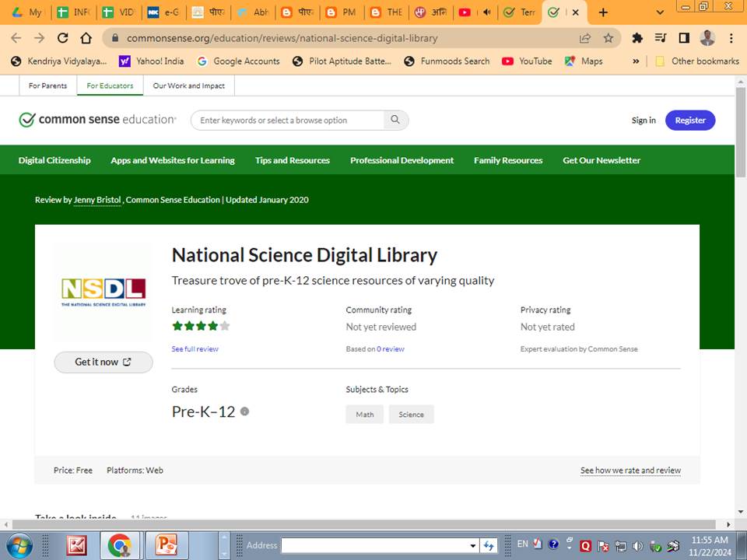Open the See full review link
Image resolution: width=747 pixels, height=560 pixels.
[195, 349]
